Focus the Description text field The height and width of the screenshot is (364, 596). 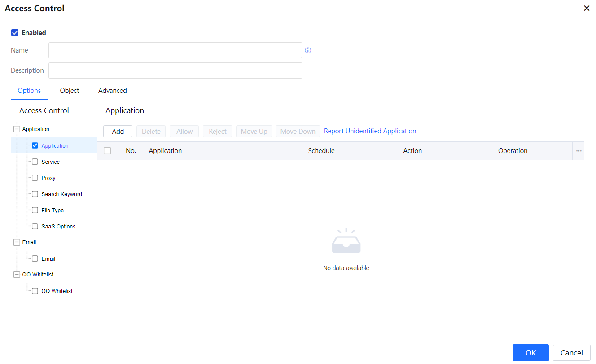[175, 70]
